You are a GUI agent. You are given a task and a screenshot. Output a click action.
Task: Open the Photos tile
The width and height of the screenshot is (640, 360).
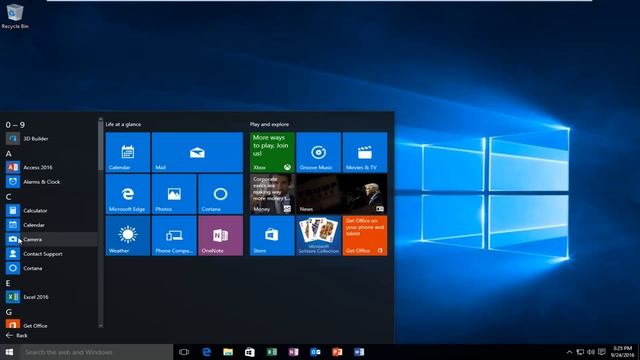(x=174, y=194)
